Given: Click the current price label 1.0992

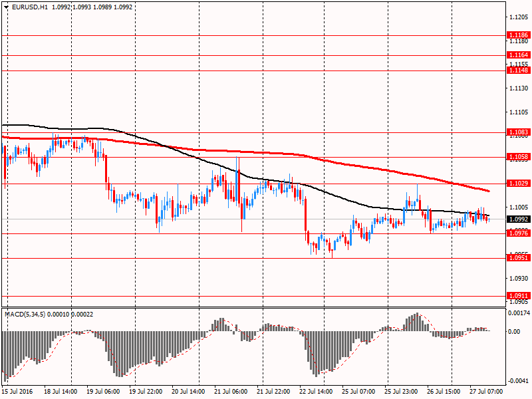Looking at the screenshot, I should [519, 219].
